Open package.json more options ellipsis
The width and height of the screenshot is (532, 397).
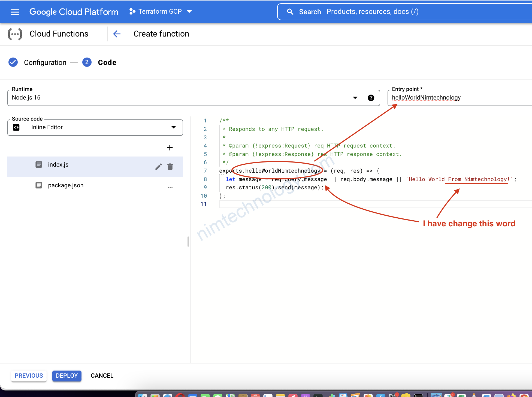click(170, 187)
